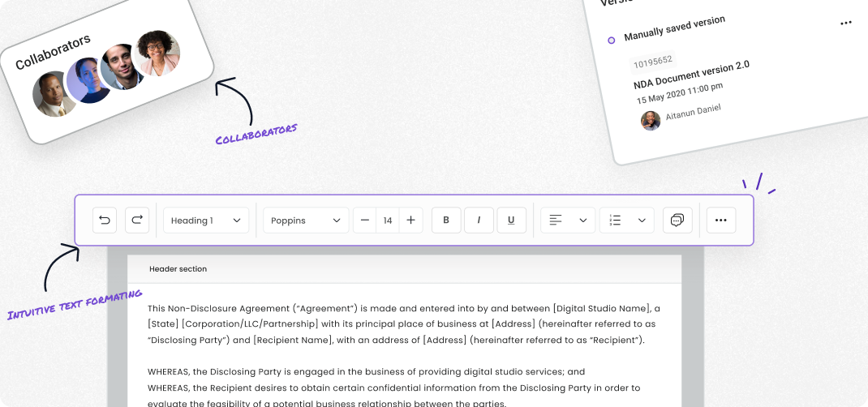
Task: Select the left text alignment icon
Action: pyautogui.click(x=555, y=220)
